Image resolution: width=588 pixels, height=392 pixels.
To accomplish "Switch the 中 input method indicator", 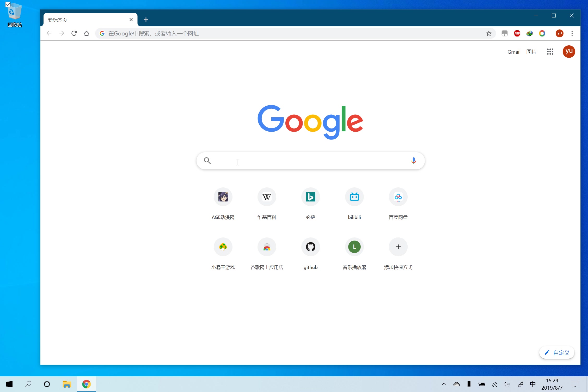I will [x=533, y=384].
